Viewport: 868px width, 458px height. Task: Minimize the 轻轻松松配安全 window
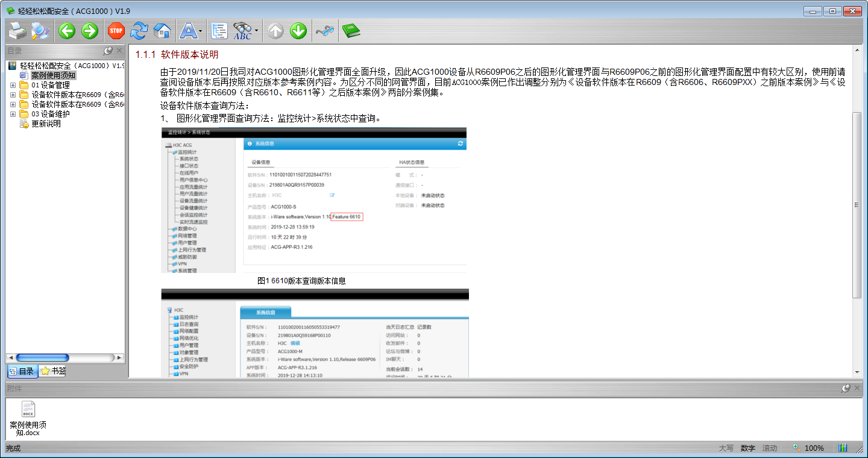(x=813, y=11)
